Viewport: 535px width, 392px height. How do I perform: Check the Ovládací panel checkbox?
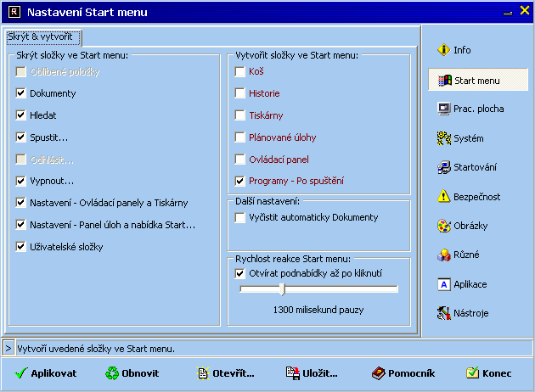pyautogui.click(x=239, y=160)
